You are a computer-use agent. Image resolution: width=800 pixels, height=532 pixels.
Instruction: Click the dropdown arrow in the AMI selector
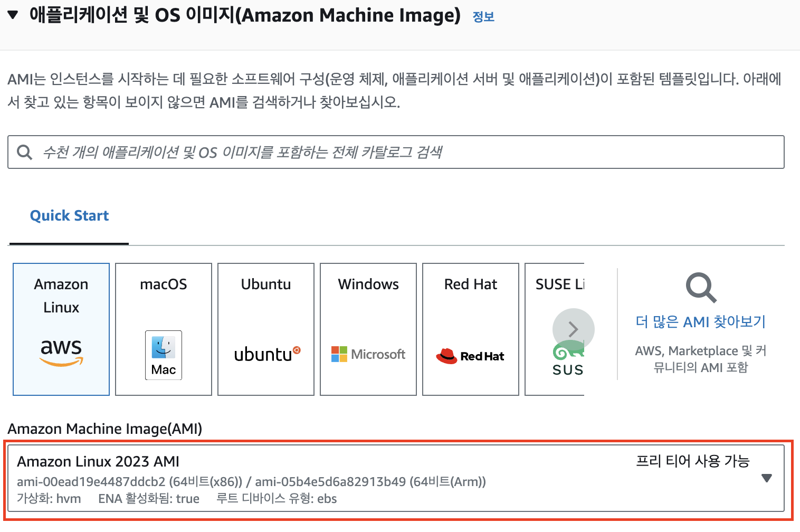coord(767,478)
